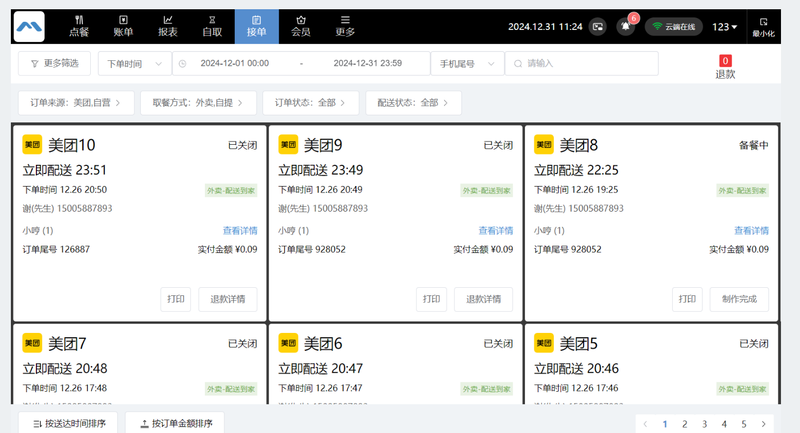Click the 外卖-配送到家 tag on 美团10
Screen dimensions: 800x433
click(x=231, y=191)
